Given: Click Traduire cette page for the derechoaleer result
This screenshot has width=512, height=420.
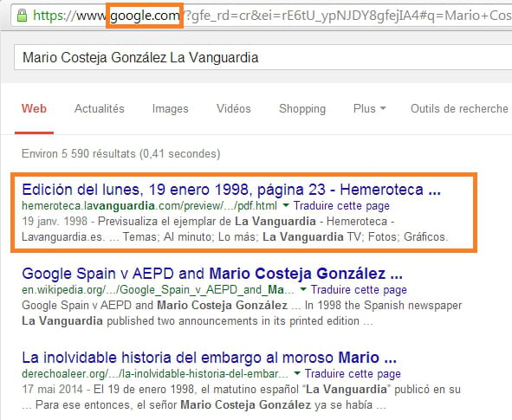Looking at the screenshot, I should point(353,374).
